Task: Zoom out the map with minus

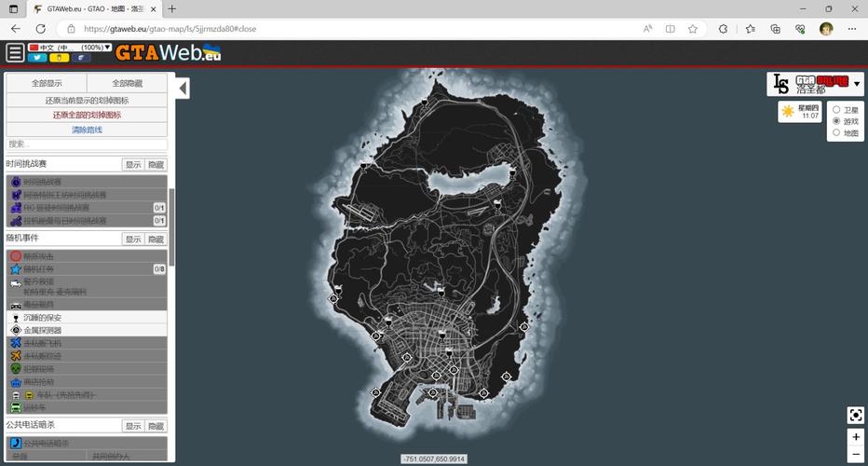Action: click(x=855, y=454)
